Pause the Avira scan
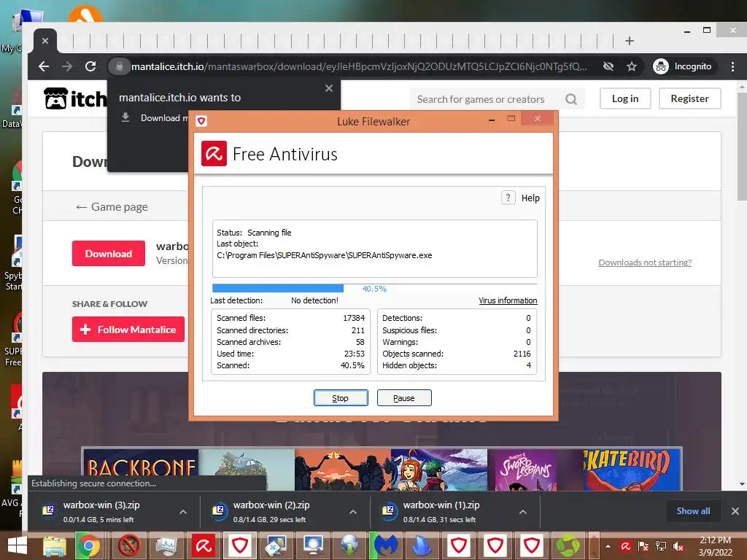 [x=404, y=398]
